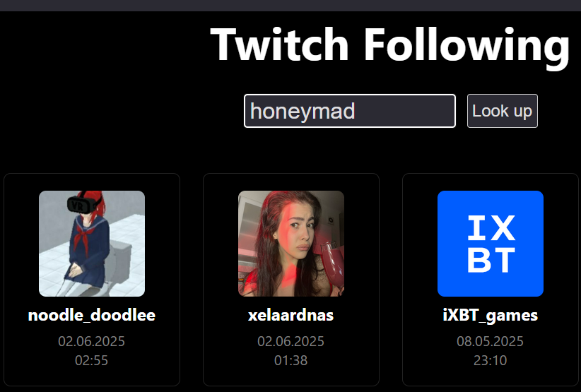Click the 23:10 follow time
The width and height of the screenshot is (581, 392).
(491, 360)
